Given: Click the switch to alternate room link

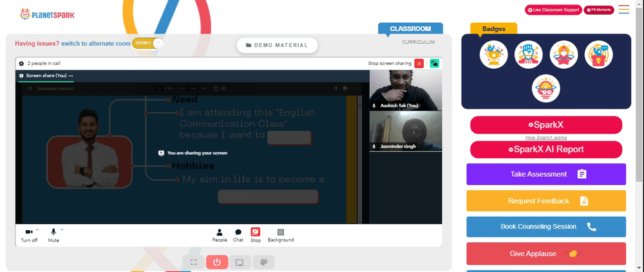Looking at the screenshot, I should click(x=96, y=43).
